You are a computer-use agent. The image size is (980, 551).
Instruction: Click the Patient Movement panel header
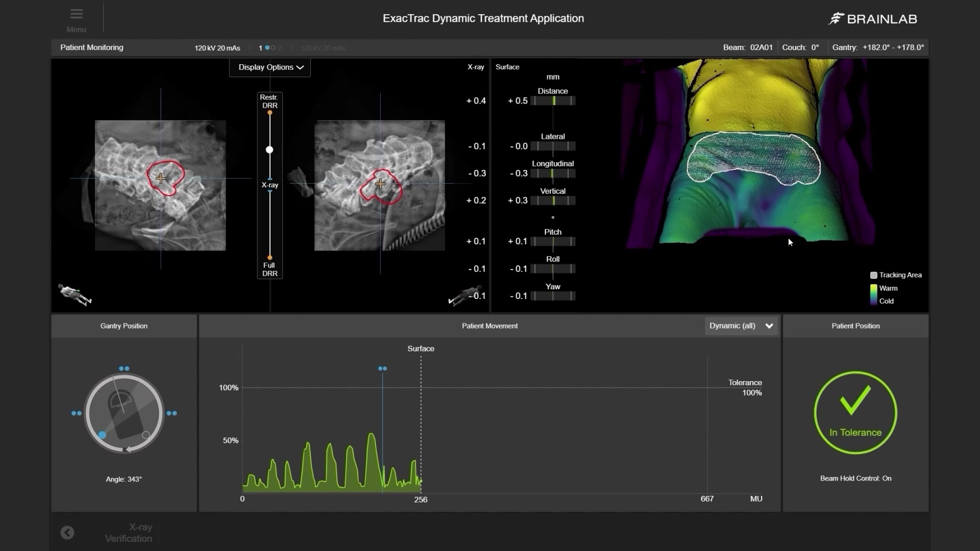point(490,326)
